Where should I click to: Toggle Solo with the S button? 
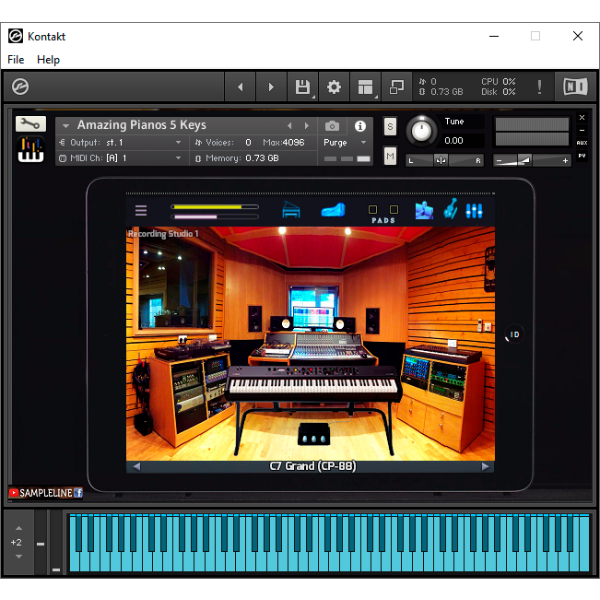pos(390,126)
